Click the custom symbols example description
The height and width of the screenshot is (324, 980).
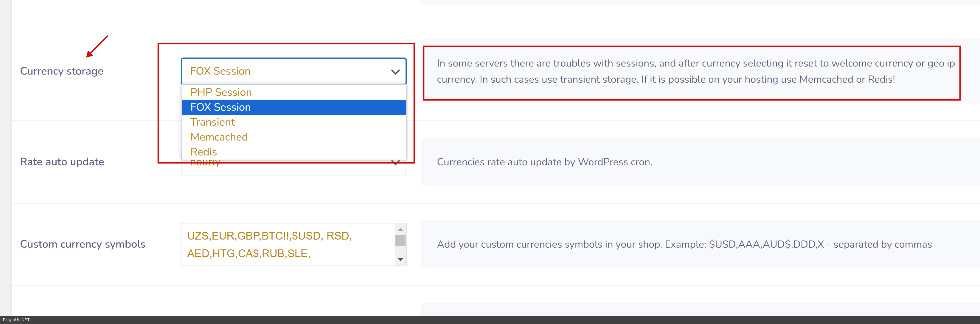coord(684,244)
